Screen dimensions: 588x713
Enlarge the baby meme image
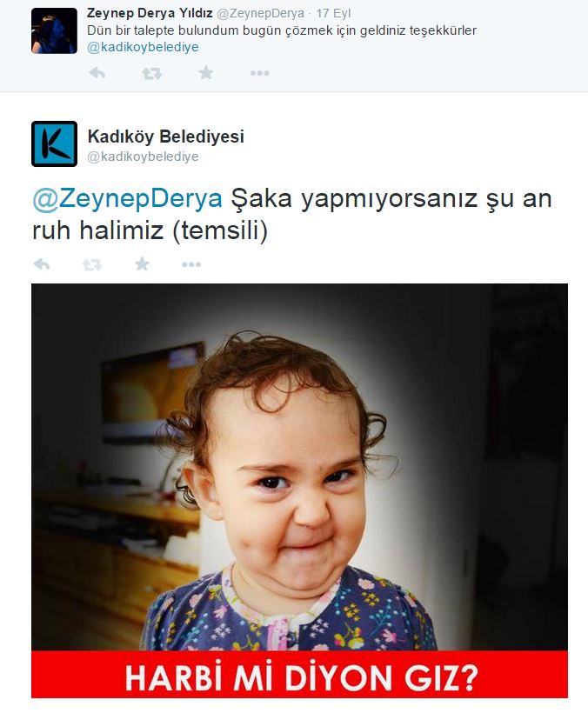tap(300, 467)
